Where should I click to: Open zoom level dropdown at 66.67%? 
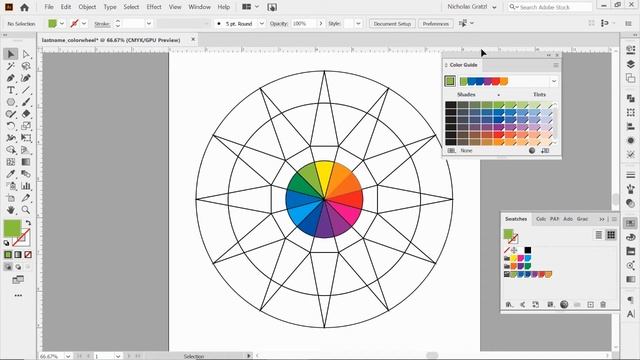(68, 356)
